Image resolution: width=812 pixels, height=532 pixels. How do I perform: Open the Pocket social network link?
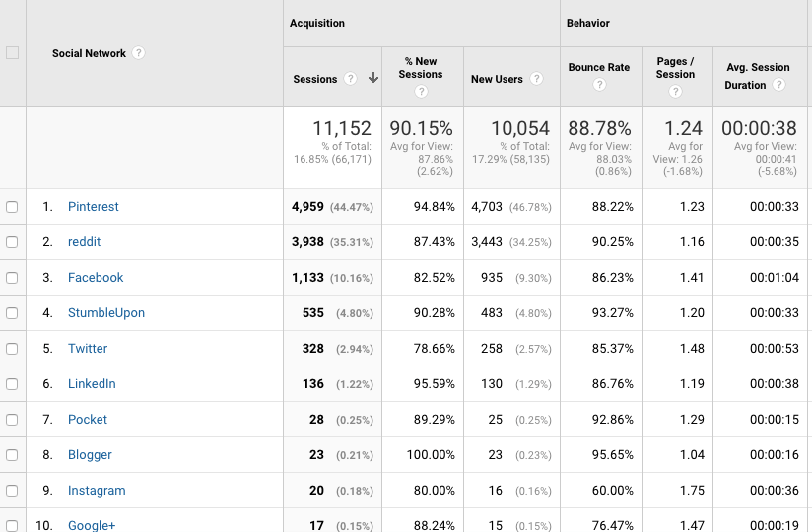[88, 419]
